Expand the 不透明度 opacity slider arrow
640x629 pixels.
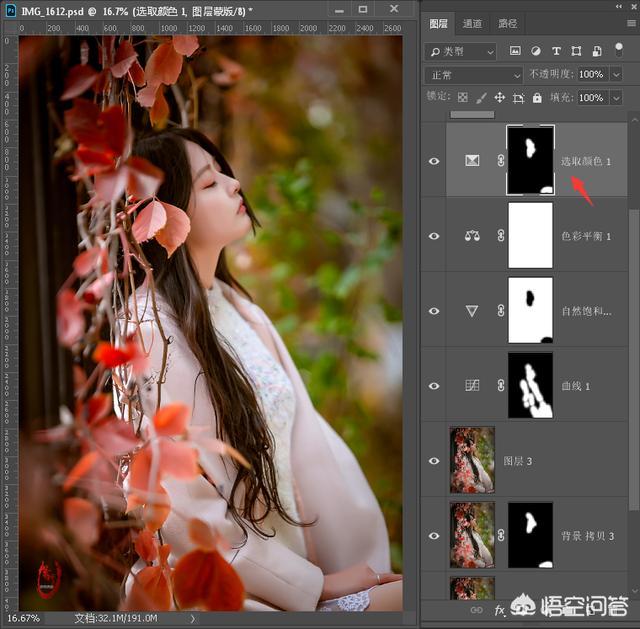coord(615,75)
